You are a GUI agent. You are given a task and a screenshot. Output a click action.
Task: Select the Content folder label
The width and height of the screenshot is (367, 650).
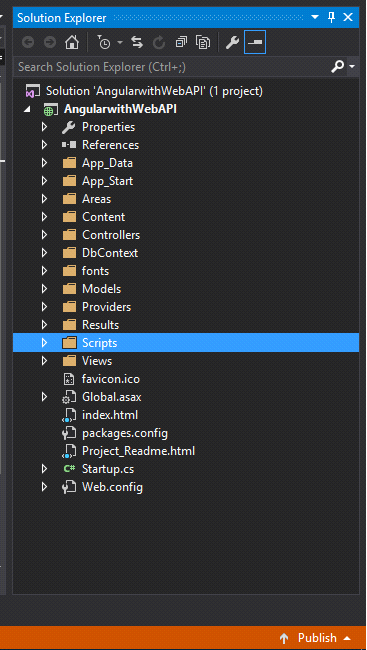(x=104, y=217)
